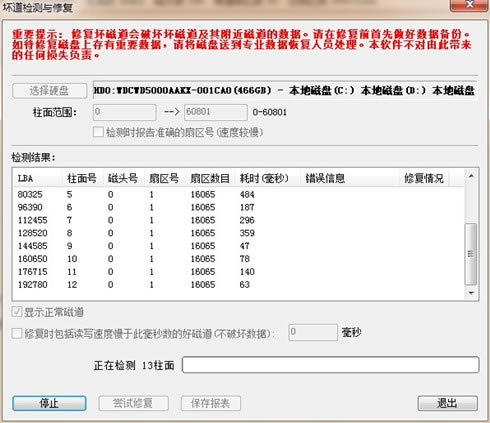
Task: Click the ending cylinder field showing 60801
Action: pos(216,112)
